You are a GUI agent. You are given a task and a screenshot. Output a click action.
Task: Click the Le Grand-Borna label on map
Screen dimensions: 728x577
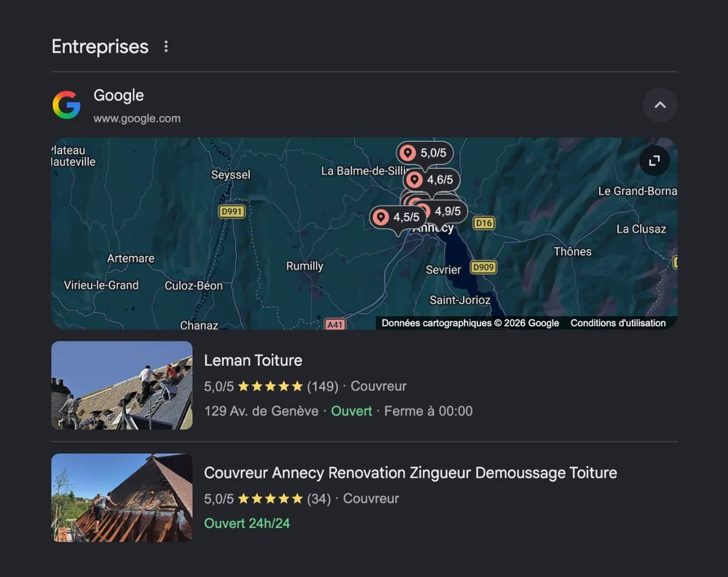click(638, 191)
